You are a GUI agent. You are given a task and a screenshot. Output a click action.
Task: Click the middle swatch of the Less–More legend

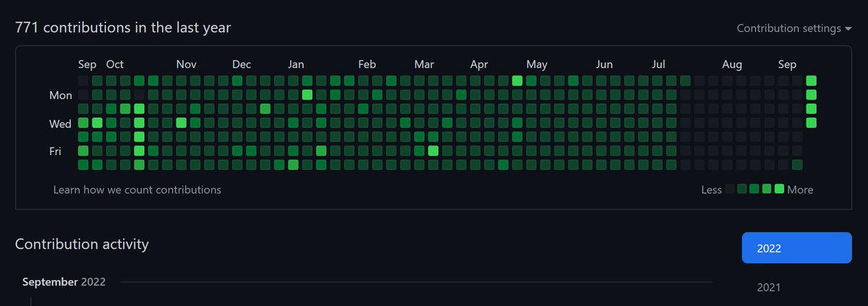[x=754, y=189]
